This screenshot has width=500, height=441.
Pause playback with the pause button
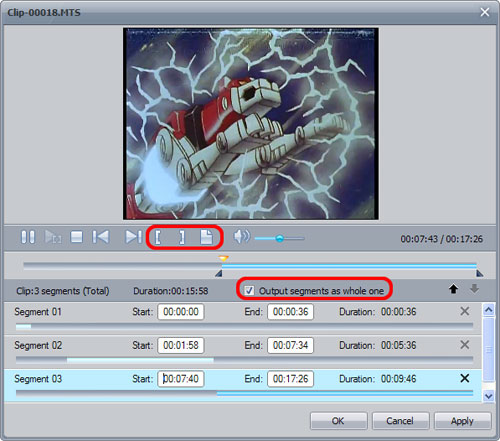[x=28, y=237]
